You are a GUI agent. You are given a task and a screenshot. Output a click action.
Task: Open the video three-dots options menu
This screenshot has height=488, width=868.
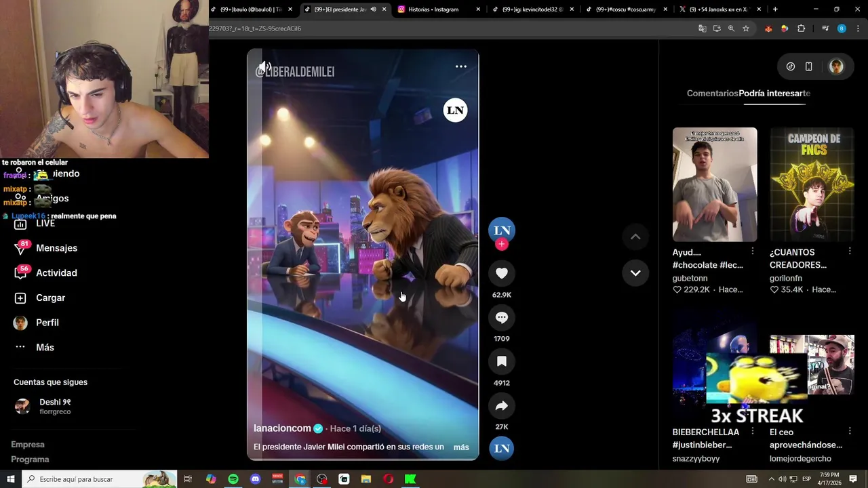point(461,66)
